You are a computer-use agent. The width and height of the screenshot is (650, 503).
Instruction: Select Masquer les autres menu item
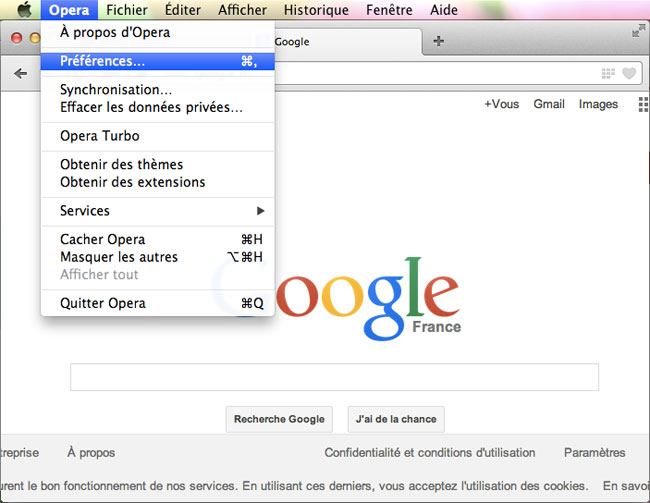pos(158,257)
